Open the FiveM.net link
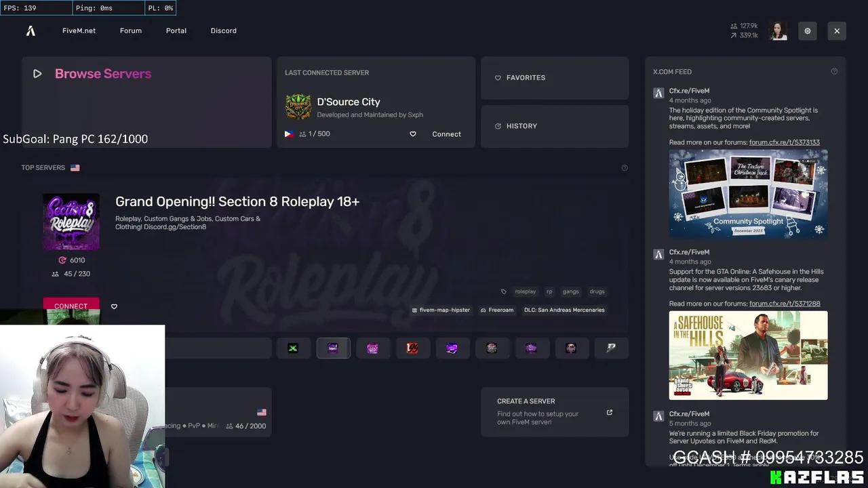The width and height of the screenshot is (868, 488). [79, 30]
